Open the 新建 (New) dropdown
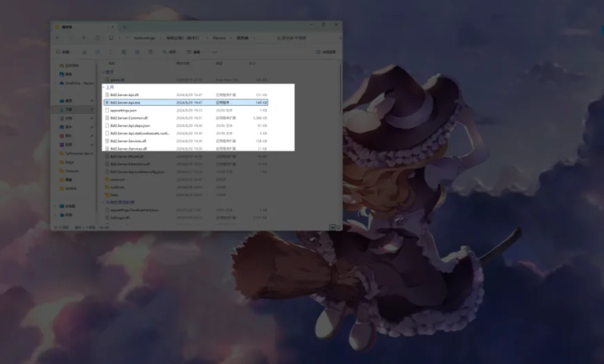This screenshot has height=364, width=604. 64,51
